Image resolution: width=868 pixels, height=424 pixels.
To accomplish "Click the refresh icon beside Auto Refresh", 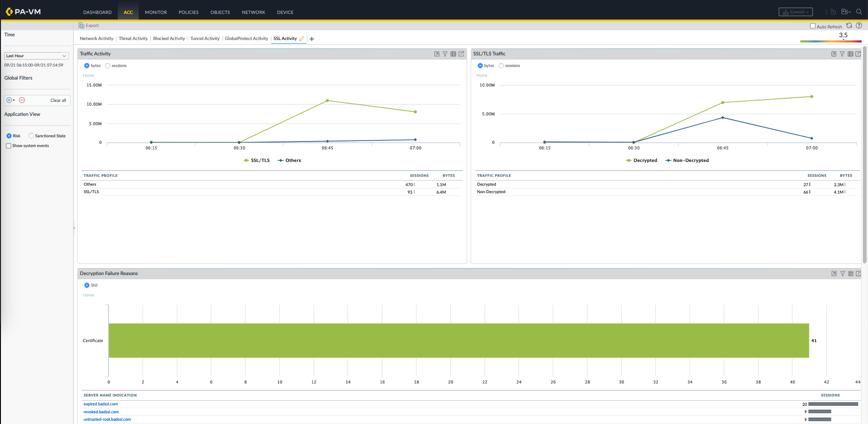I will pyautogui.click(x=849, y=26).
